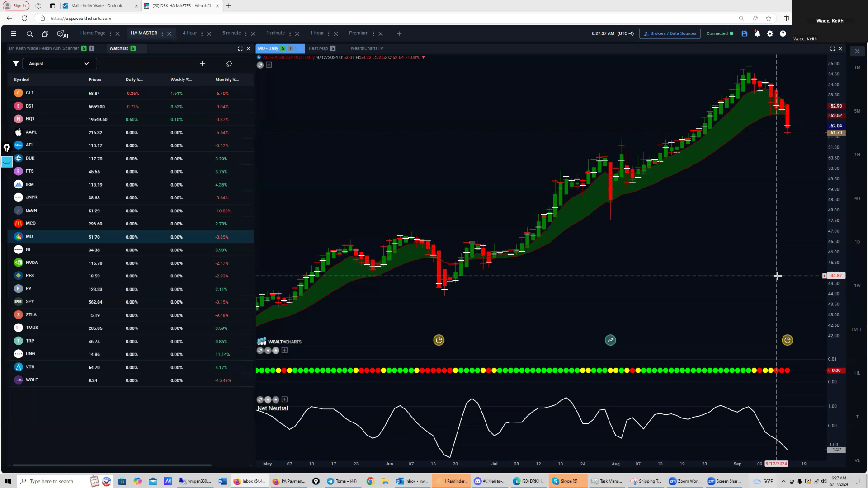Image resolution: width=868 pixels, height=488 pixels.
Task: Click the gray indicator settings circle under chart title
Action: [260, 65]
